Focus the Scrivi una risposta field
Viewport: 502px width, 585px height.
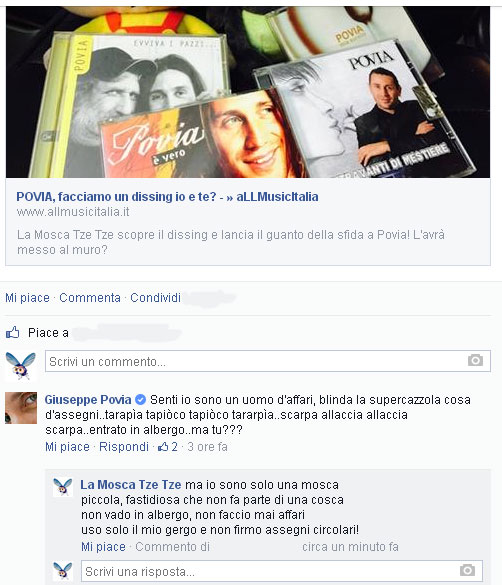coord(282,571)
